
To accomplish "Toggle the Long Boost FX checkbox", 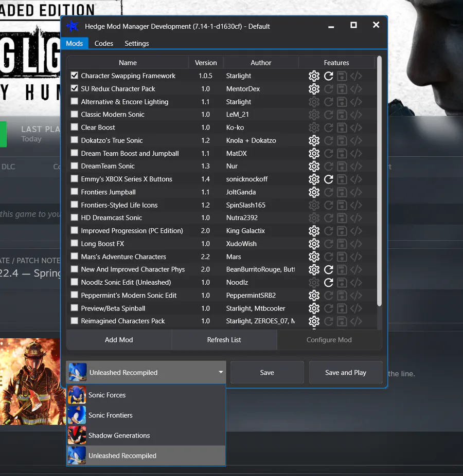I will [x=74, y=243].
